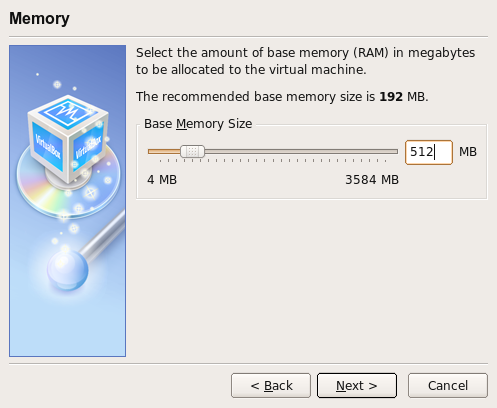This screenshot has height=408, width=497.
Task: Click the Memory page heading
Action: click(39, 18)
